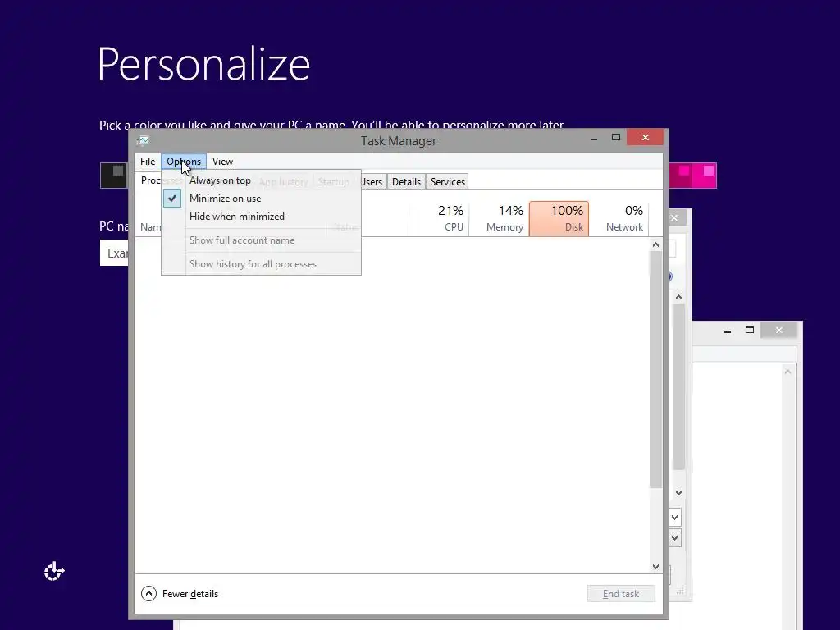
Task: Minimize the Task Manager window
Action: point(594,138)
